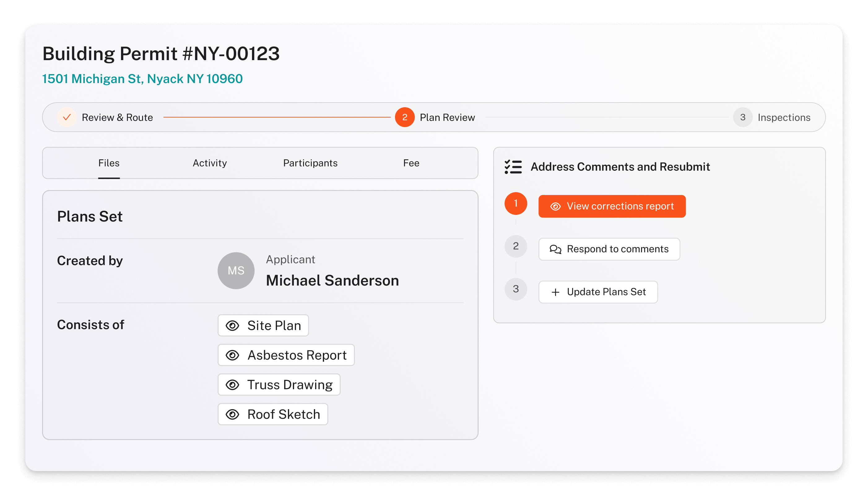This screenshot has width=868, height=503.
Task: Click the eye icon beside Roof Sketch
Action: [232, 414]
